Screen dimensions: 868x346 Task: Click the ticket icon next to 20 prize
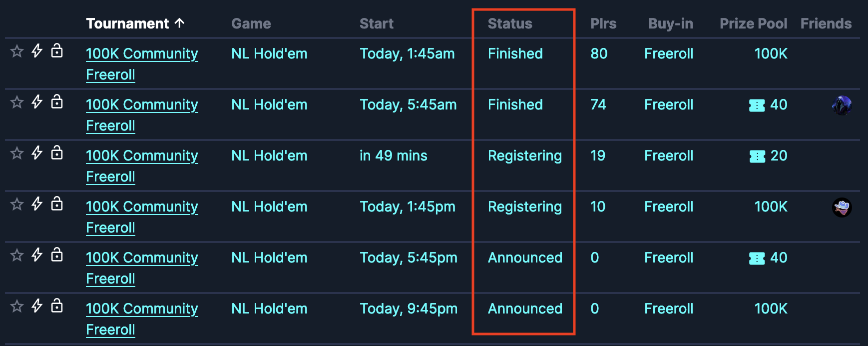(x=758, y=156)
